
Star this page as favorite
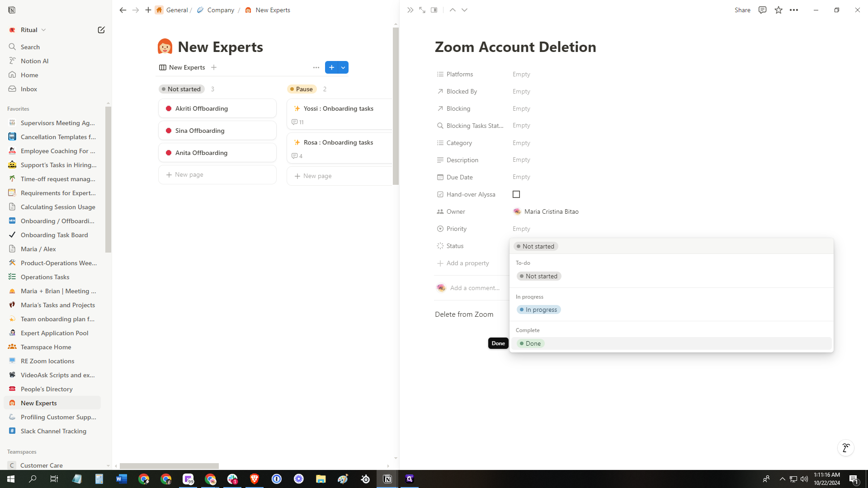click(x=778, y=10)
